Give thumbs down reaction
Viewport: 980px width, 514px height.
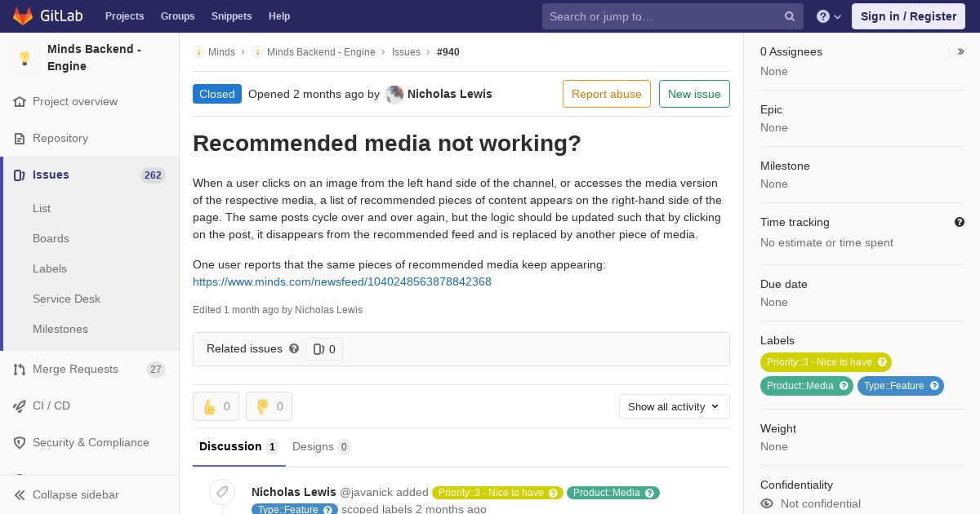coord(269,406)
